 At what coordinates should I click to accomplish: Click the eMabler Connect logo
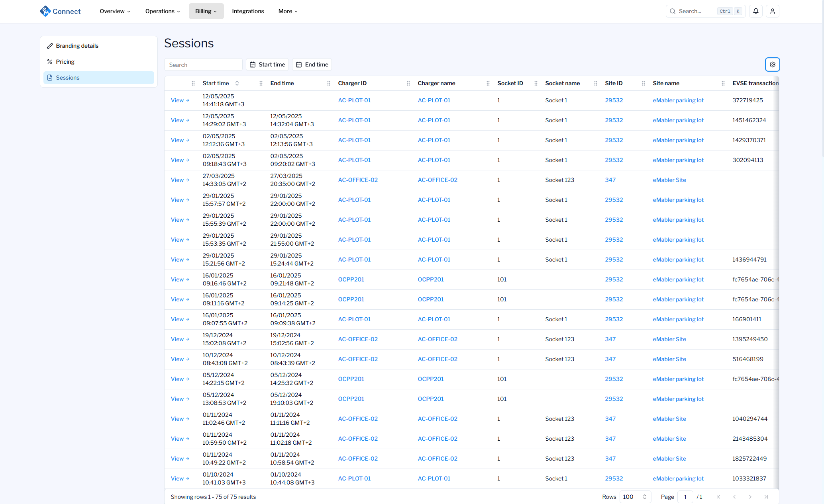coord(60,11)
